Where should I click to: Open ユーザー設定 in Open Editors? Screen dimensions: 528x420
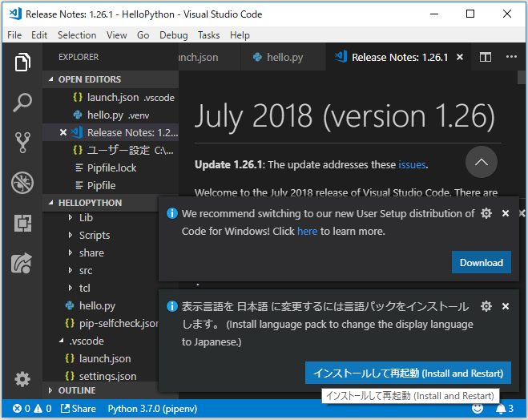pos(111,150)
